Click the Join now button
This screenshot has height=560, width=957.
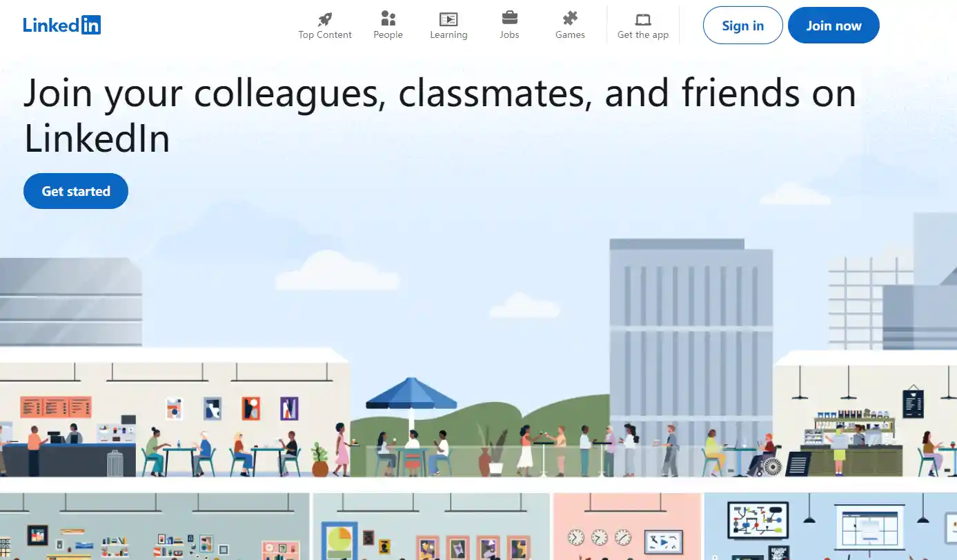click(x=833, y=26)
